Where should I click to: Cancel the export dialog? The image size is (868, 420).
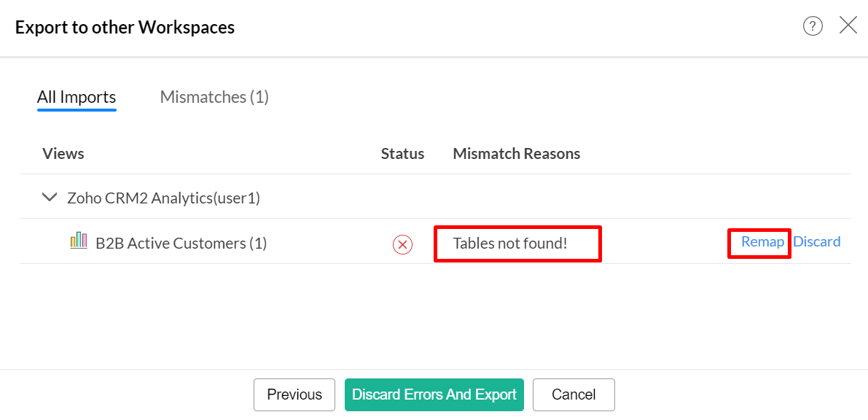coord(574,394)
